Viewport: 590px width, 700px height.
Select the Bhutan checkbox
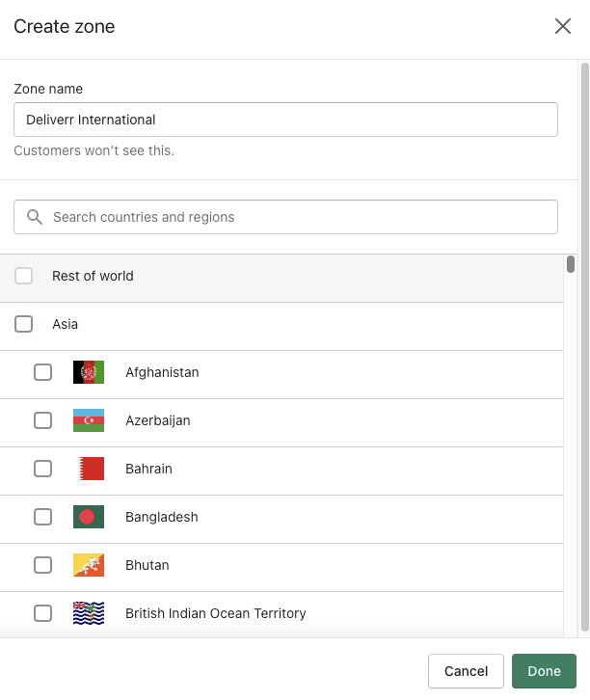(43, 565)
